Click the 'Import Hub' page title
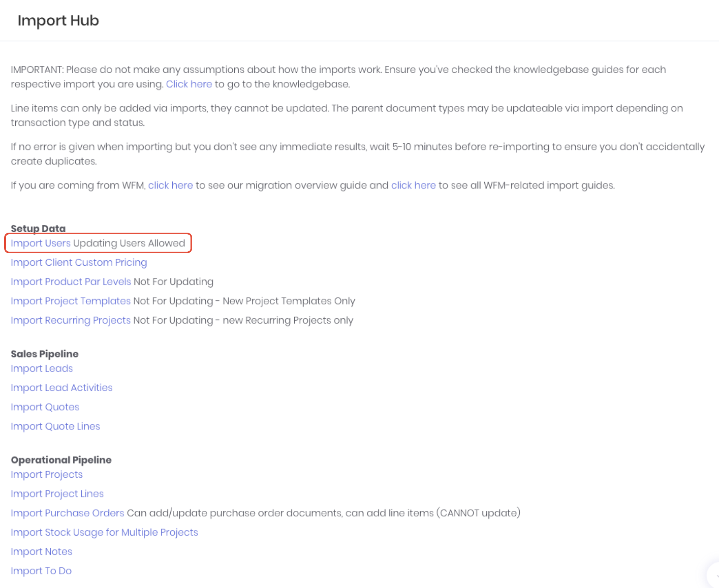Screen dimensions: 719x588 click(x=58, y=21)
